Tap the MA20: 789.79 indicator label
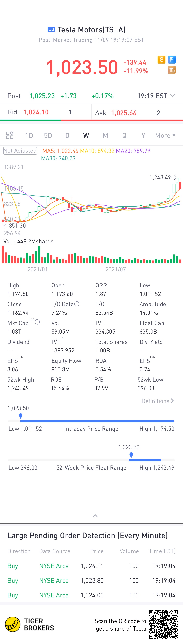The image size is (183, 644). click(133, 151)
